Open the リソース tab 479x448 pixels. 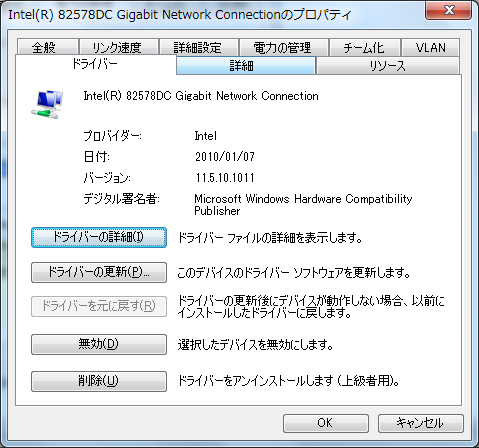388,65
